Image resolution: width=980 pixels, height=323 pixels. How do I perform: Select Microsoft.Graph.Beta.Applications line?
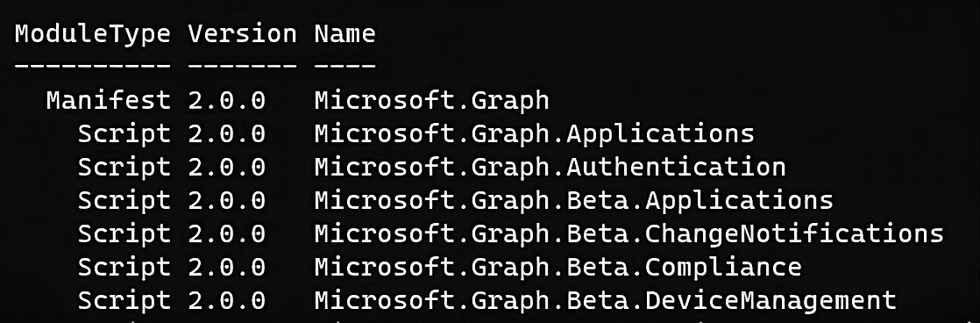pos(574,200)
